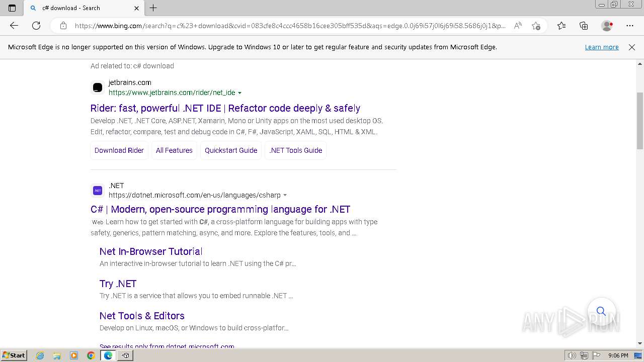
Task: Click the 9:06 PM clock
Action: pos(618,355)
